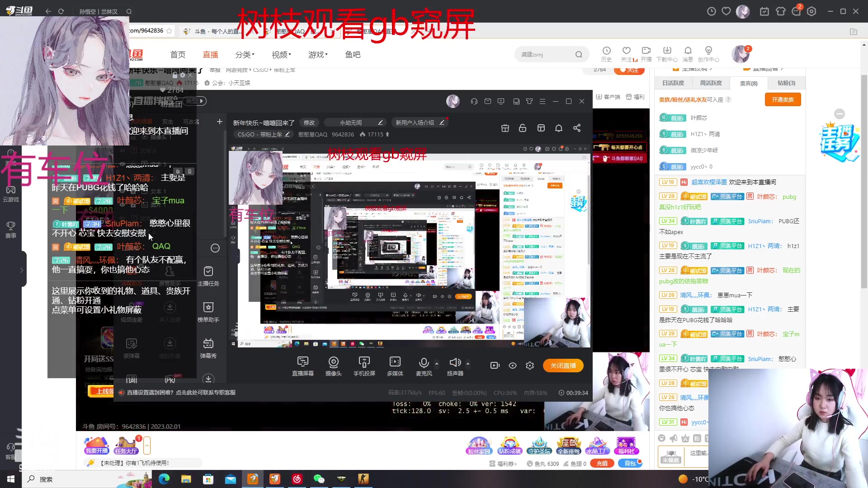Open WeChat from taskbar
Viewport: 868px width, 488px height.
pyautogui.click(x=319, y=479)
